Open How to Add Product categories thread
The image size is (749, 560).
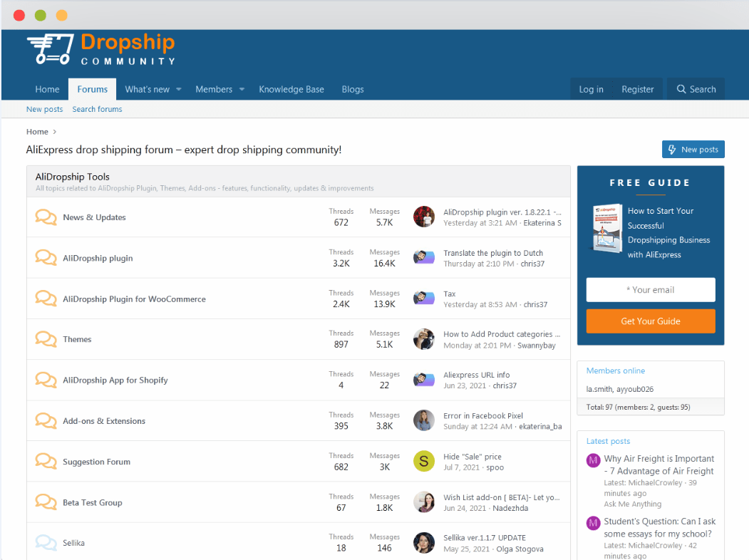[502, 334]
